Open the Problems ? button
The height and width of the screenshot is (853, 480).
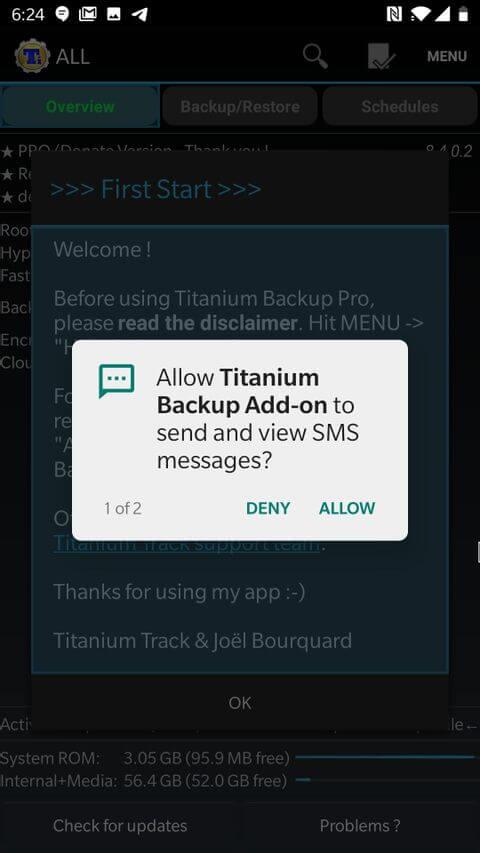click(360, 826)
